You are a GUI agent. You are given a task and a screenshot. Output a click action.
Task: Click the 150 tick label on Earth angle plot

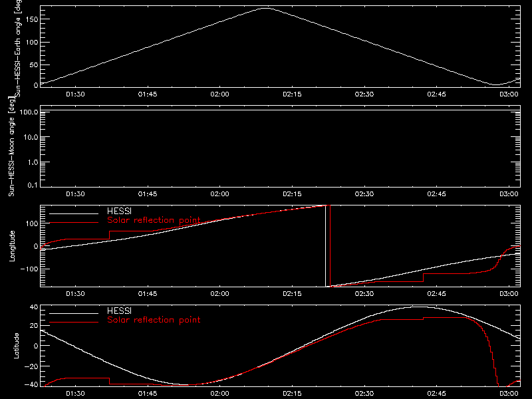(32, 19)
